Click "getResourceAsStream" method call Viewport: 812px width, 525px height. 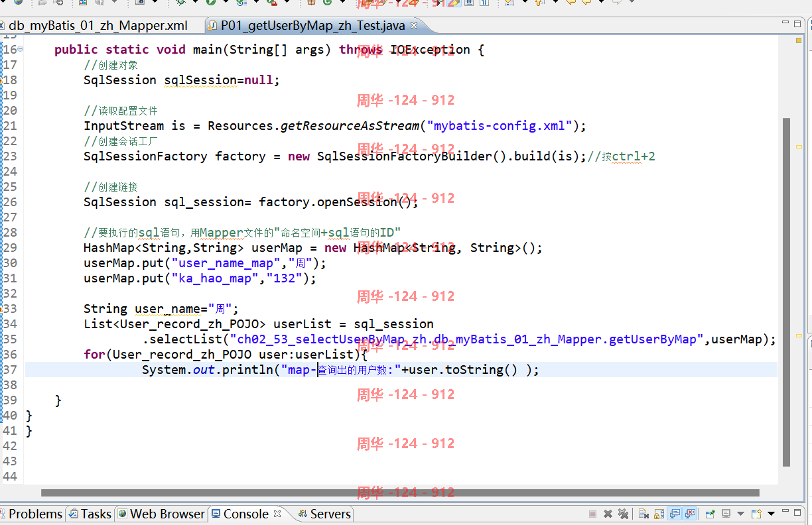(350, 126)
